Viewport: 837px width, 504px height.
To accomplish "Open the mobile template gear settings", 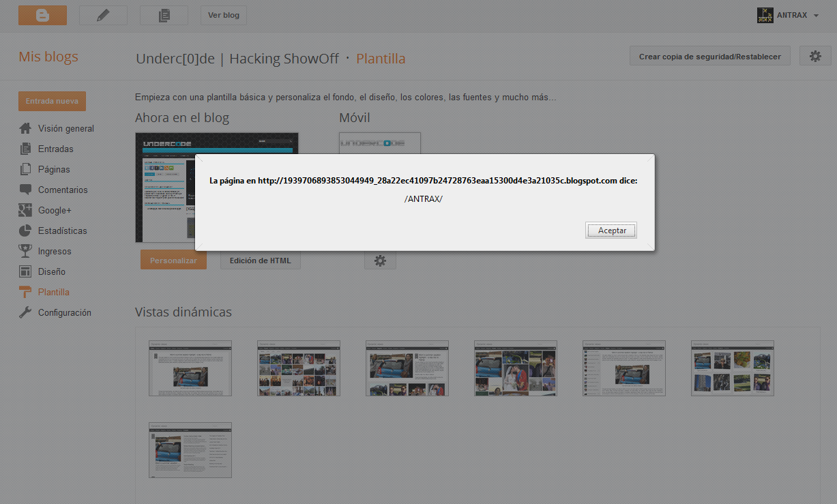I will pyautogui.click(x=380, y=261).
